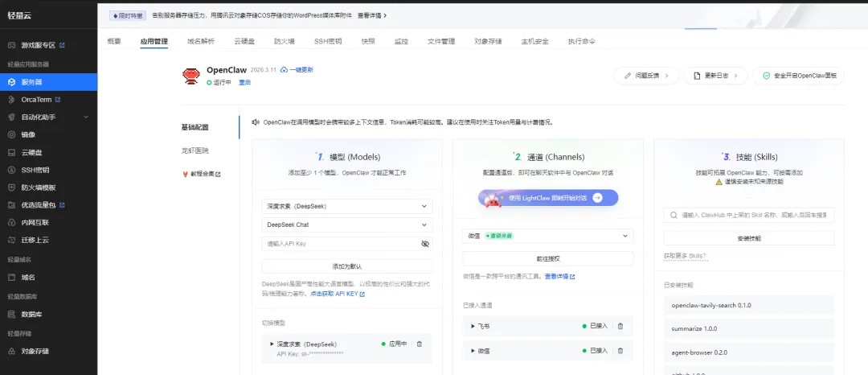Switch to the 文件管理 tab
868x375 pixels.
click(441, 42)
